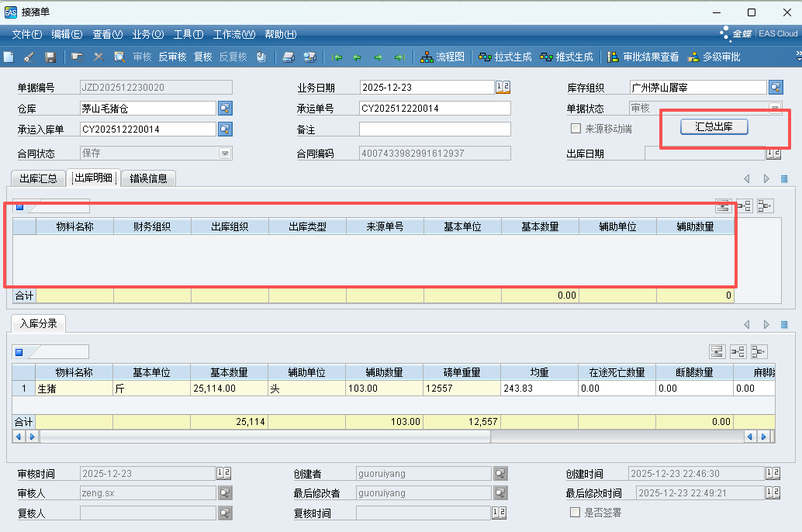802x532 pixels.
Task: Expand the 单据状态 dropdown arrow
Action: click(x=775, y=109)
